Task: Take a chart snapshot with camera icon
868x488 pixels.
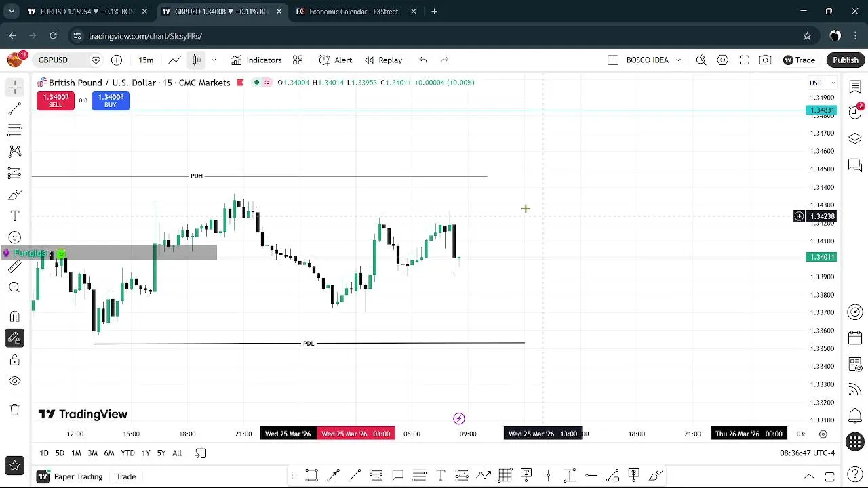Action: click(x=765, y=60)
